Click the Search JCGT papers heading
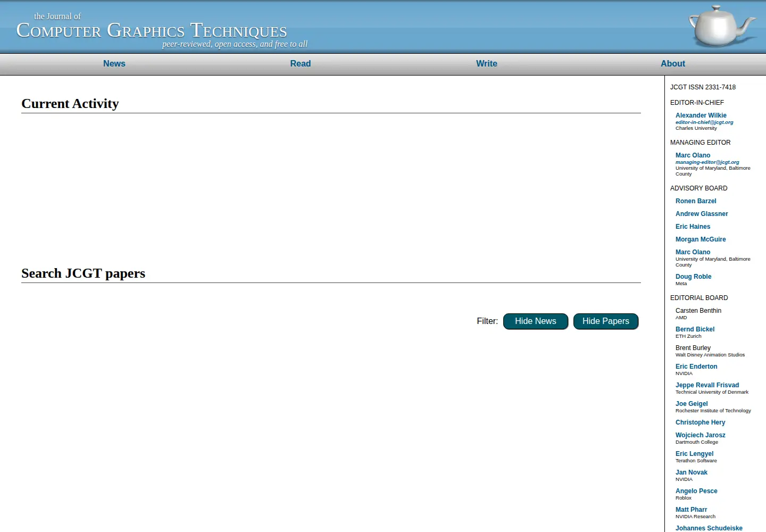Screen dimensions: 766x532 coord(84,273)
